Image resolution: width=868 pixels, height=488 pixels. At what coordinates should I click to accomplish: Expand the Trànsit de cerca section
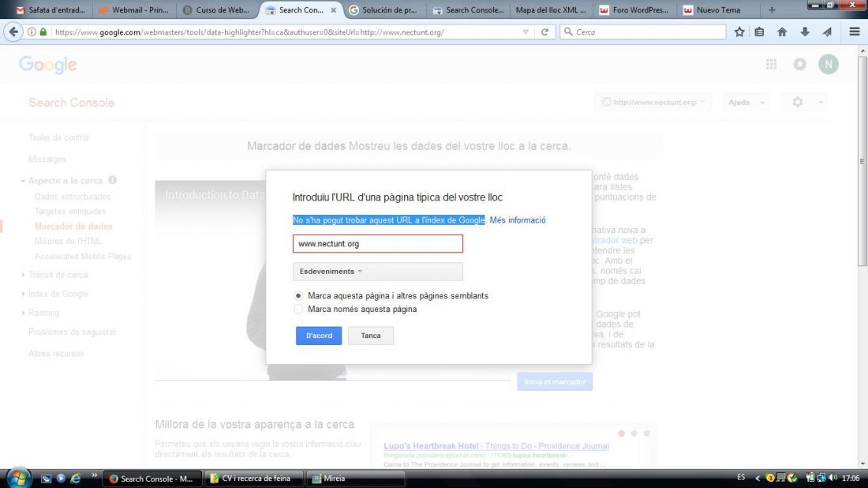pyautogui.click(x=23, y=275)
